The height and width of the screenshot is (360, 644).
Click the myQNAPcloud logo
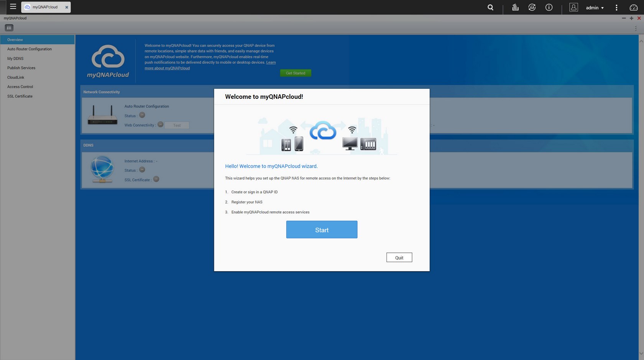tap(108, 61)
